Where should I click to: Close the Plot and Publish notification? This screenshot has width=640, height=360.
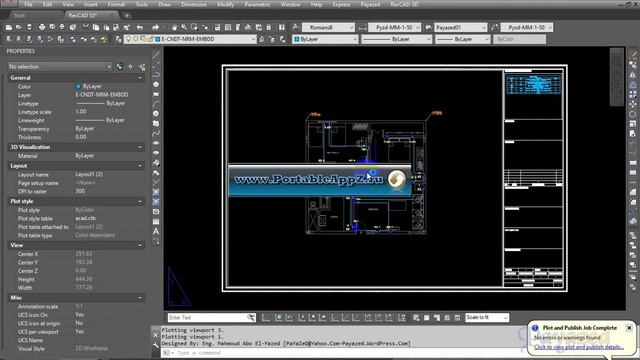629,328
